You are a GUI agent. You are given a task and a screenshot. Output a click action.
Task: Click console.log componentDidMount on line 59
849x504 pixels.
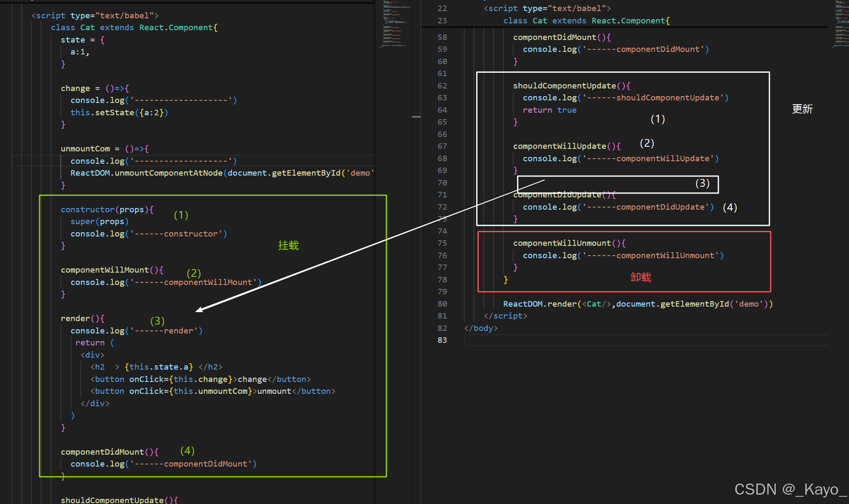coord(616,49)
